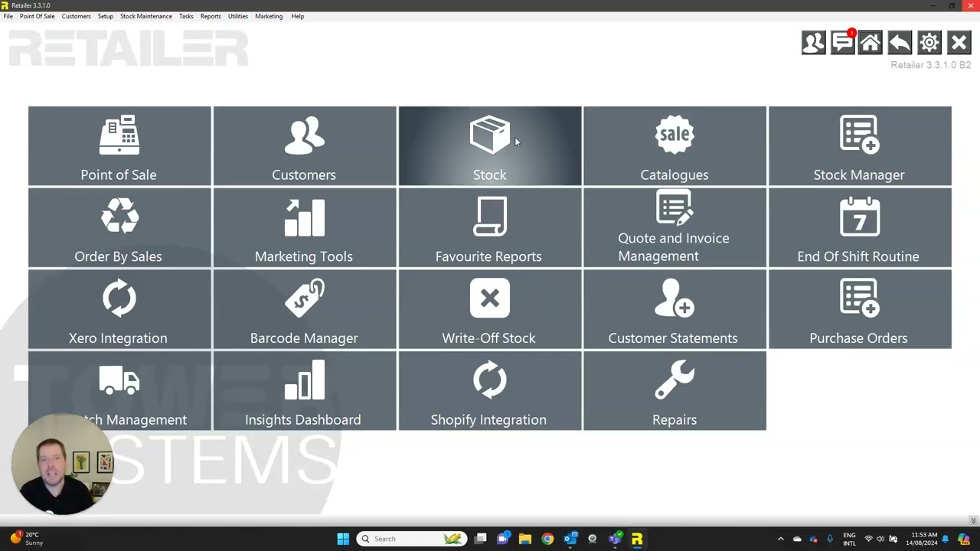Open the Point Of Sale menu
This screenshot has width=980, height=551.
click(38, 16)
